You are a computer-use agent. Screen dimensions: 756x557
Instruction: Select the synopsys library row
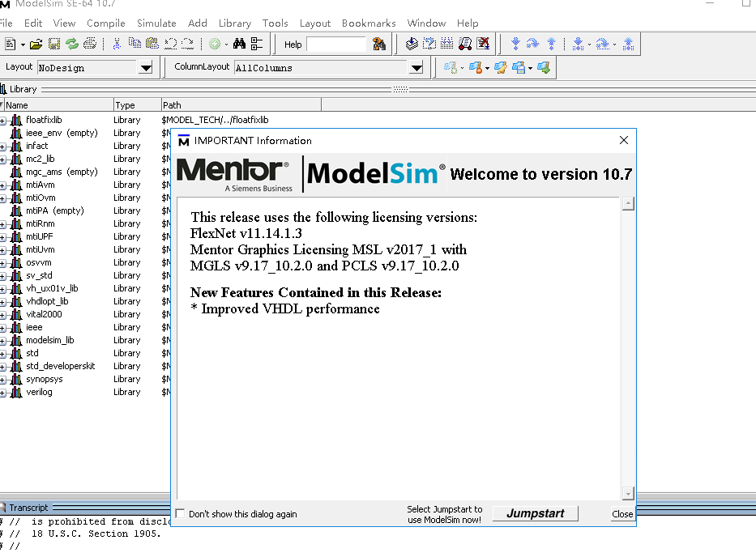[x=45, y=379]
